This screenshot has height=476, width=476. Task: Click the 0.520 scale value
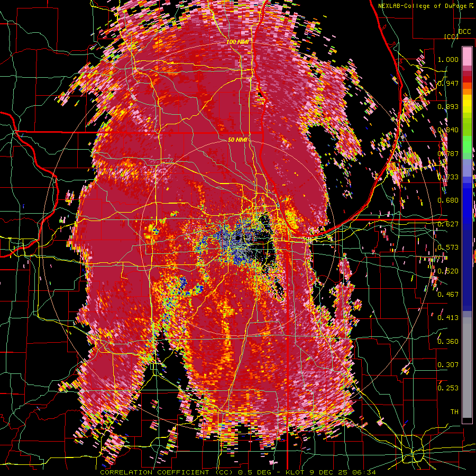click(448, 271)
